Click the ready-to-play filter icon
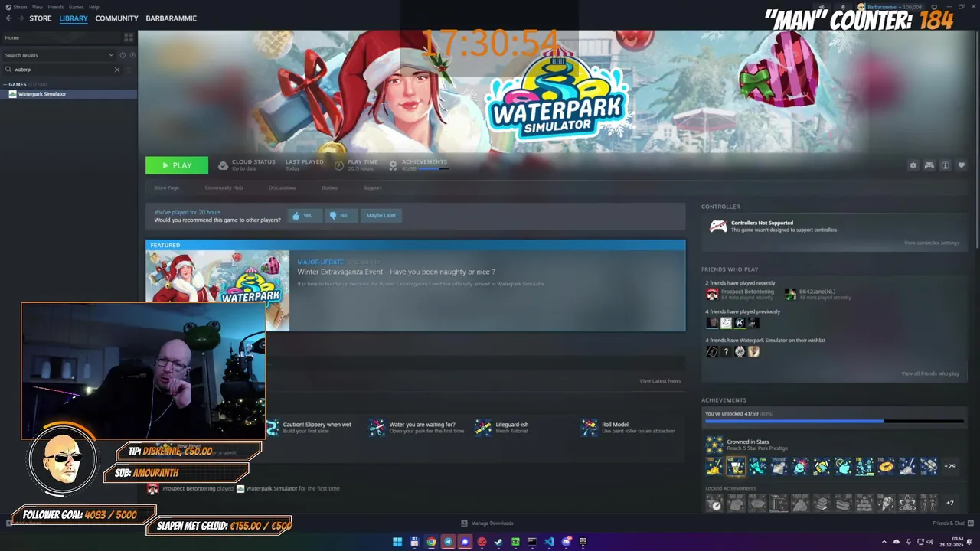The width and height of the screenshot is (980, 551). coord(132,55)
